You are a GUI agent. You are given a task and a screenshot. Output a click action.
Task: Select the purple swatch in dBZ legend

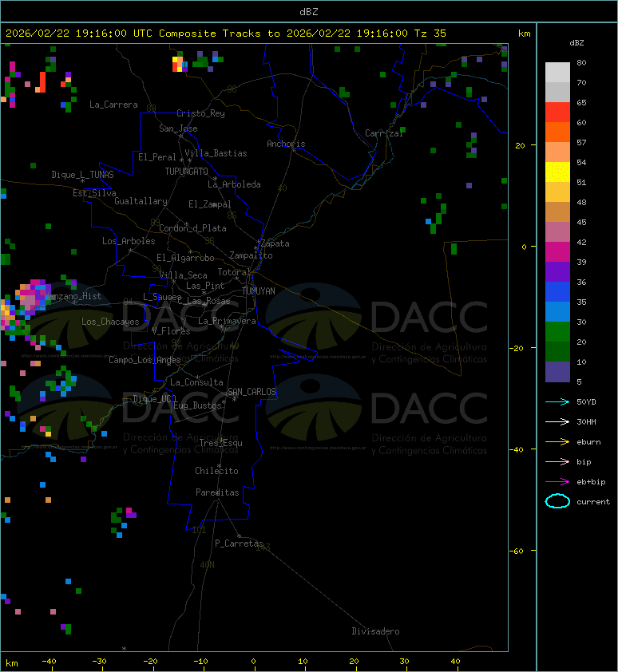click(x=557, y=271)
